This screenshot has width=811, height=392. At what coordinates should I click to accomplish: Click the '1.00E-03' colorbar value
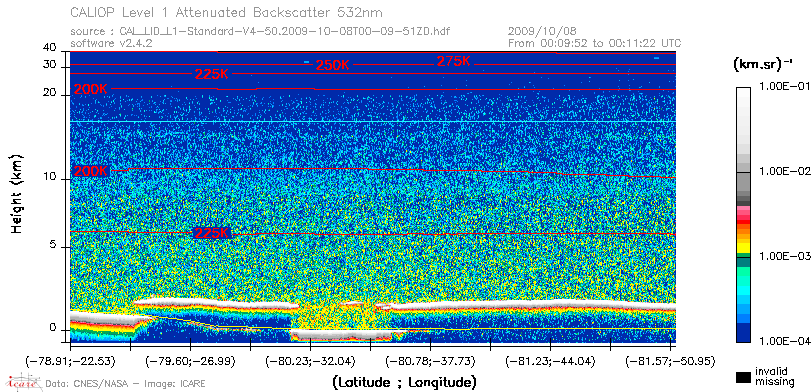(x=784, y=256)
